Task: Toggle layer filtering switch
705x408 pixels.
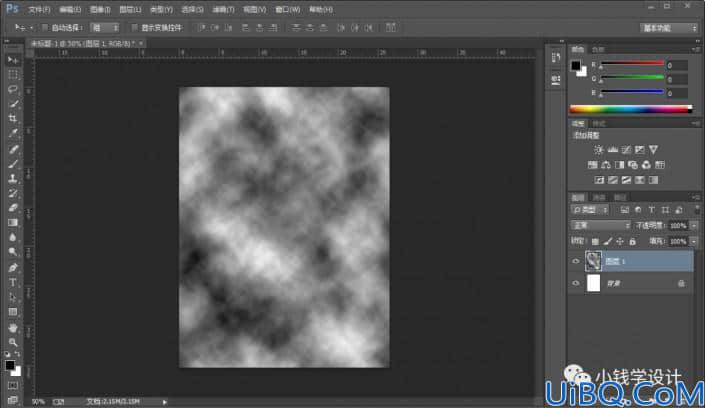Action: 696,210
